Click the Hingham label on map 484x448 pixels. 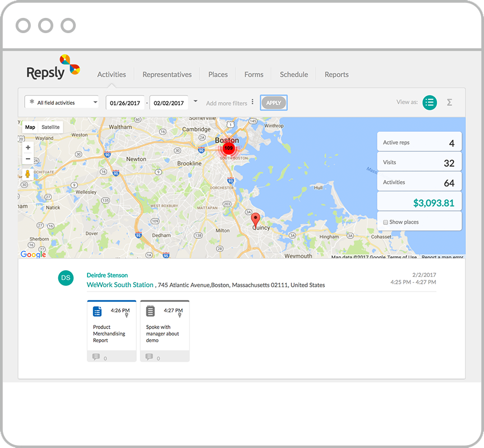[x=329, y=237]
